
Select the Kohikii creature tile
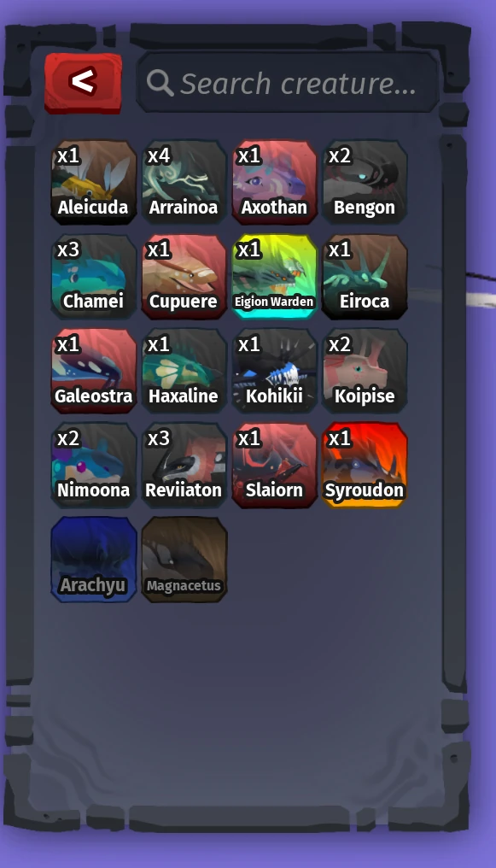click(x=274, y=371)
